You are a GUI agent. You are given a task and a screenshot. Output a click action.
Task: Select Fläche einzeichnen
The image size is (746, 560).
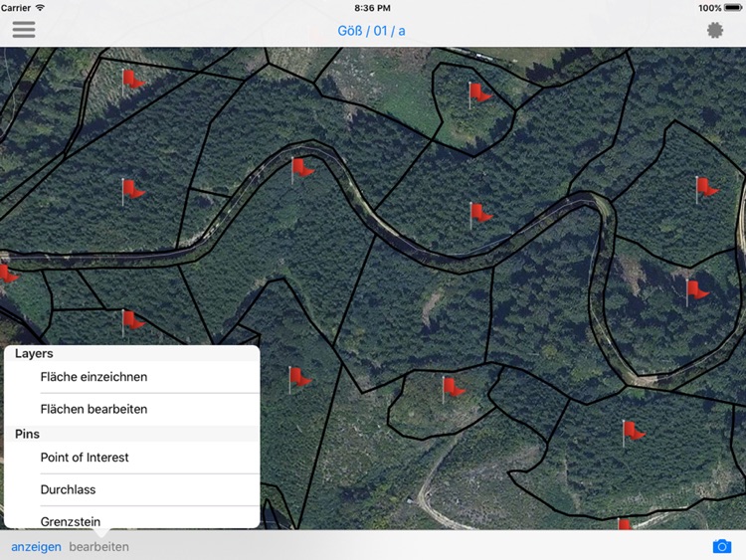click(131, 377)
